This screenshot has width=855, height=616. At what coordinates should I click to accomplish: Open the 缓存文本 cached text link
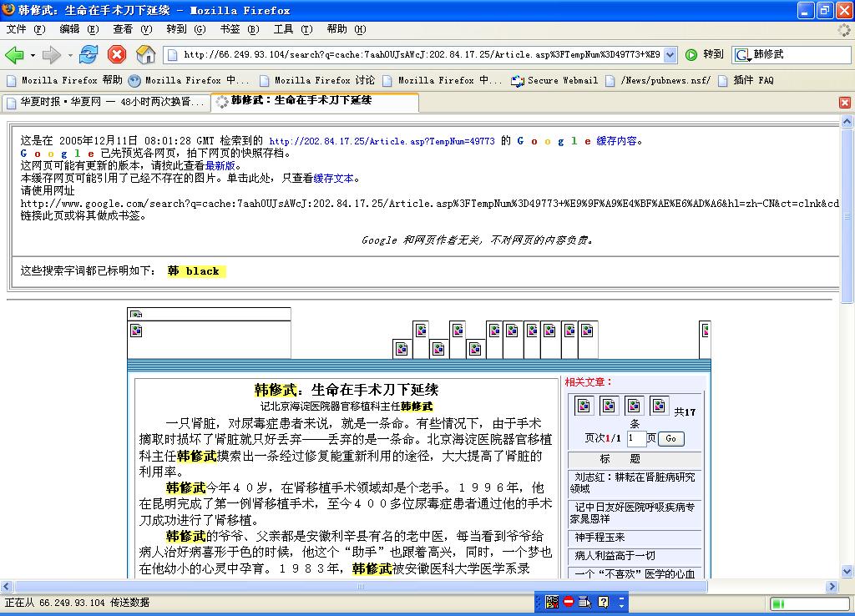335,178
